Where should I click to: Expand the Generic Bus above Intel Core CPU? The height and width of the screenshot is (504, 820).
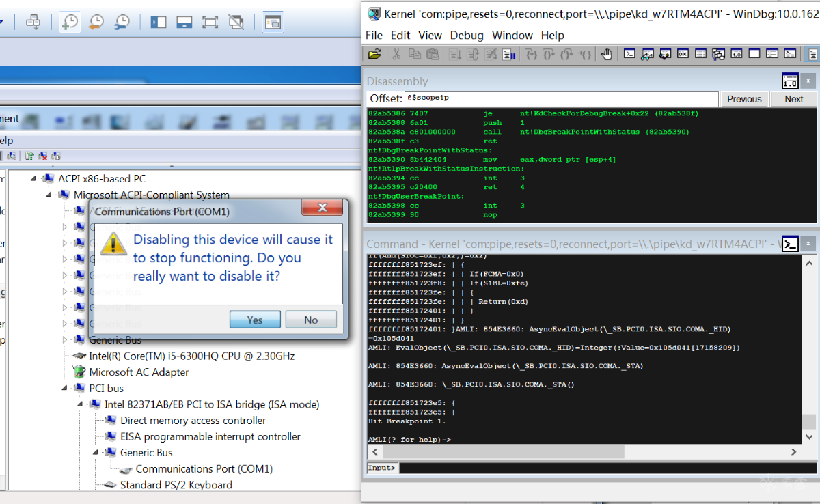65,339
